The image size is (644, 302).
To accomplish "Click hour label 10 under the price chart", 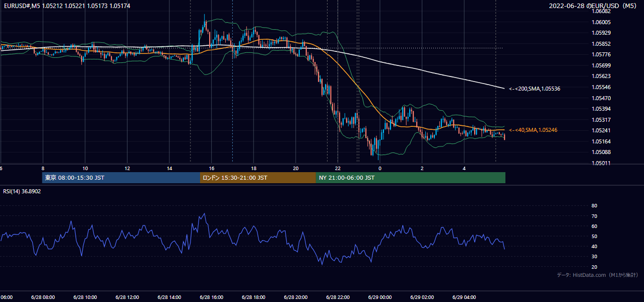I will pyautogui.click(x=85, y=168).
